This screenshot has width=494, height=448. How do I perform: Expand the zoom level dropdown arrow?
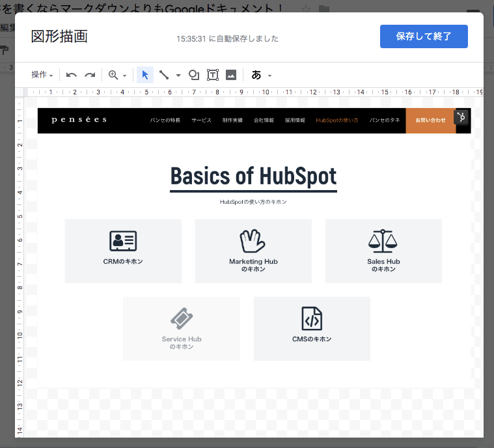[x=124, y=76]
